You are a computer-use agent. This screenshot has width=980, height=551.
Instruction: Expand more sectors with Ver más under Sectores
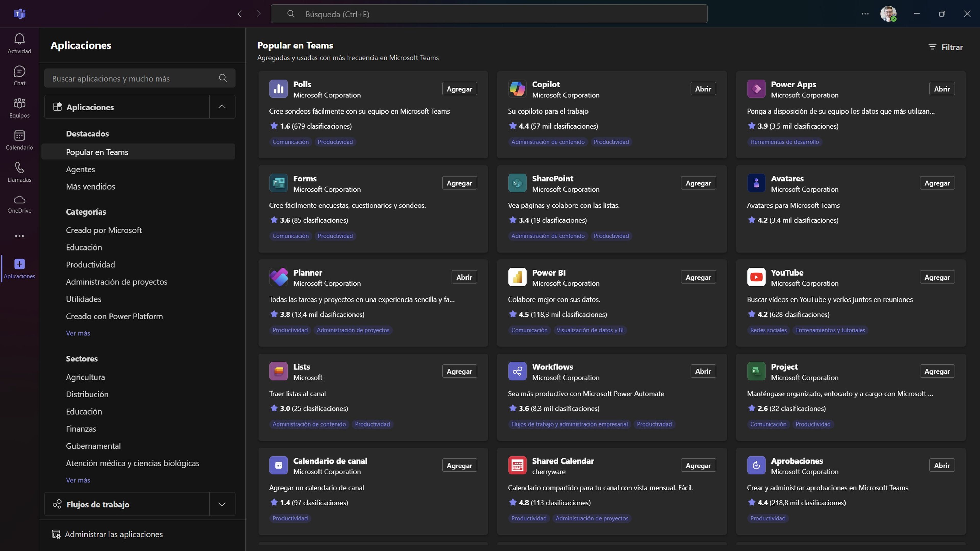tap(78, 480)
